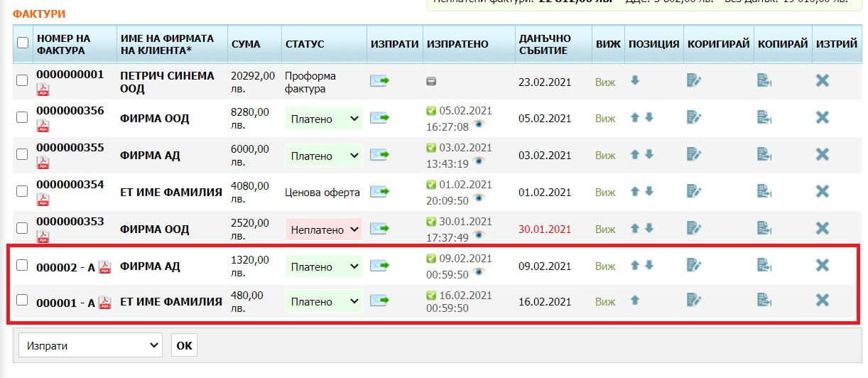Move invoice 0000000356 up with the up arrow
This screenshot has width=868, height=378.
point(635,117)
